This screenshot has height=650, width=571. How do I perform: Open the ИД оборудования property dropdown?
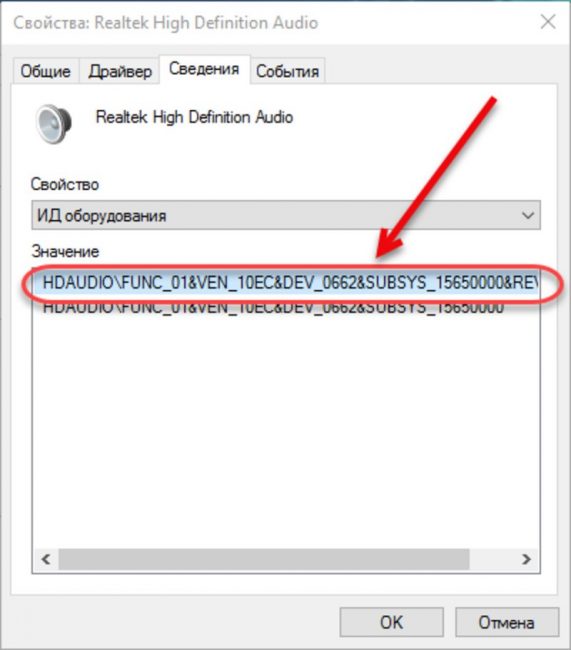(x=286, y=216)
